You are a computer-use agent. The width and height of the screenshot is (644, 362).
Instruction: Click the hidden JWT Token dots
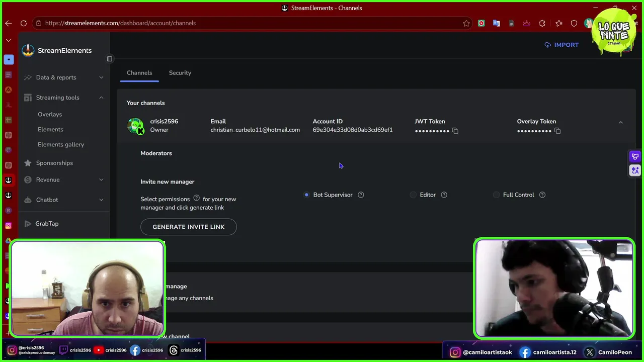pyautogui.click(x=432, y=131)
